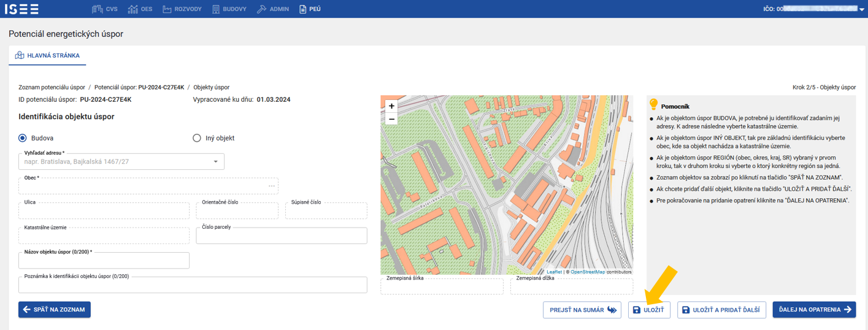Click the Názov objektu úspor input field
This screenshot has width=868, height=330.
(x=104, y=261)
